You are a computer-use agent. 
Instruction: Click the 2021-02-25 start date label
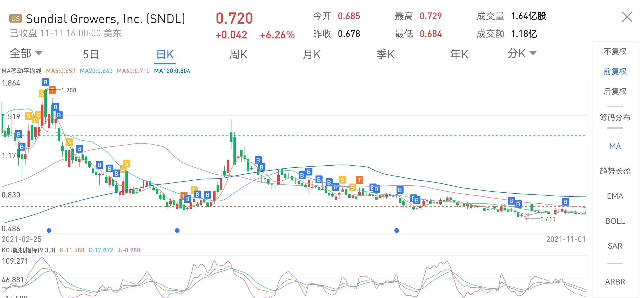(x=22, y=239)
